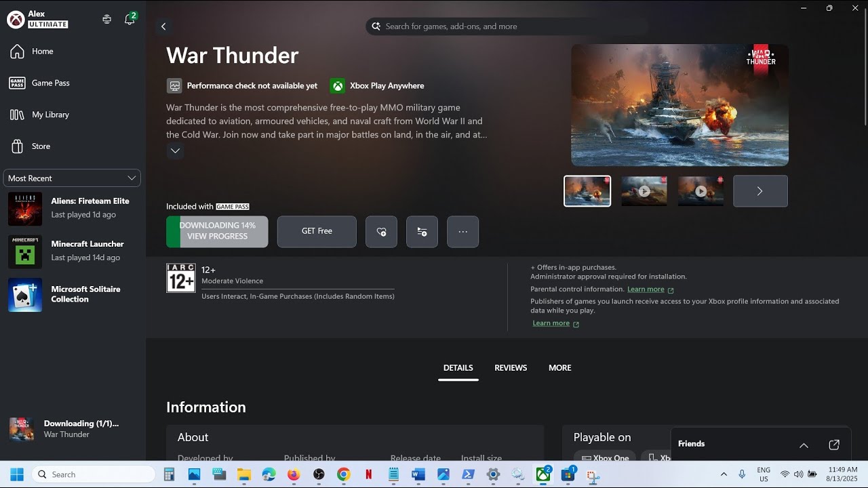Viewport: 868px width, 488px height.
Task: Open Firefox from the taskbar
Action: 294,474
